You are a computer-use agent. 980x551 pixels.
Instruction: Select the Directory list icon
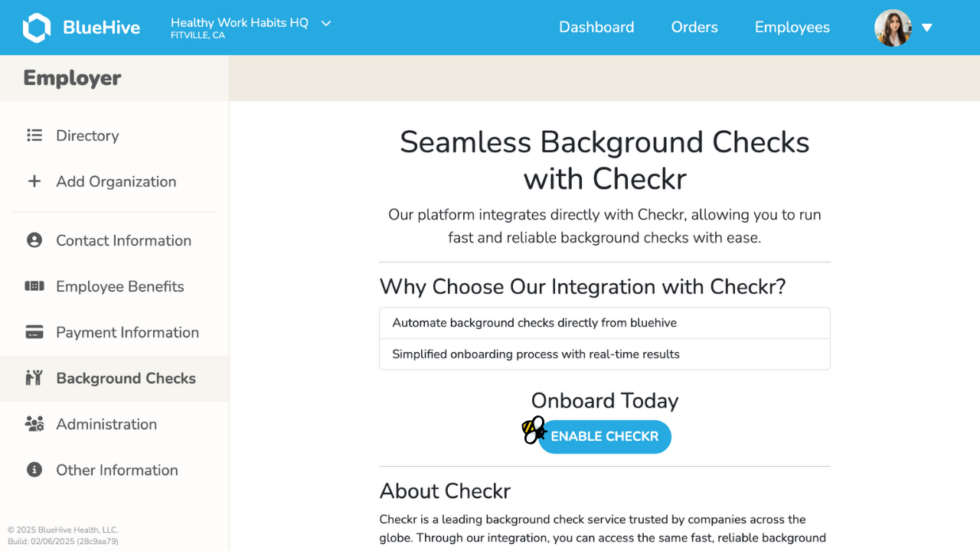coord(34,135)
